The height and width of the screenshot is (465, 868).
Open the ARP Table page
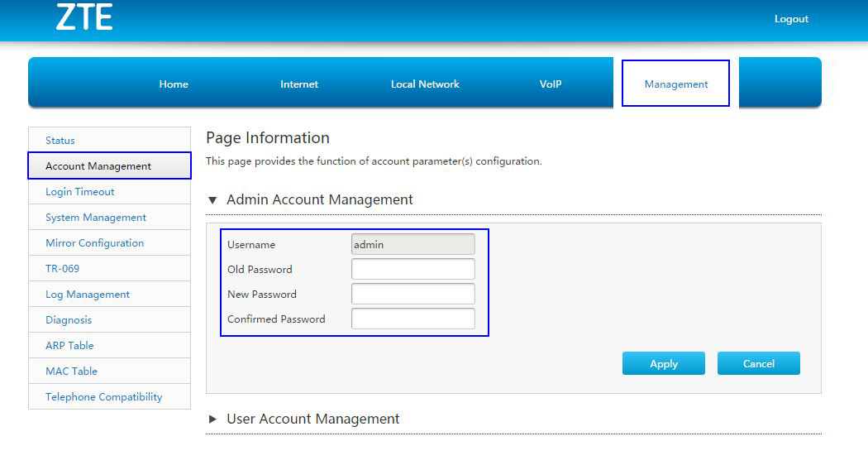point(110,345)
